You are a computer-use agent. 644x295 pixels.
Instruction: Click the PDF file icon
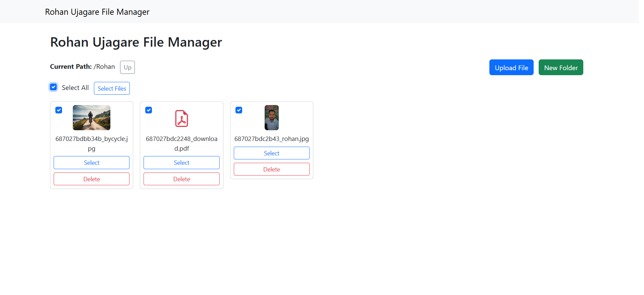pos(181,118)
